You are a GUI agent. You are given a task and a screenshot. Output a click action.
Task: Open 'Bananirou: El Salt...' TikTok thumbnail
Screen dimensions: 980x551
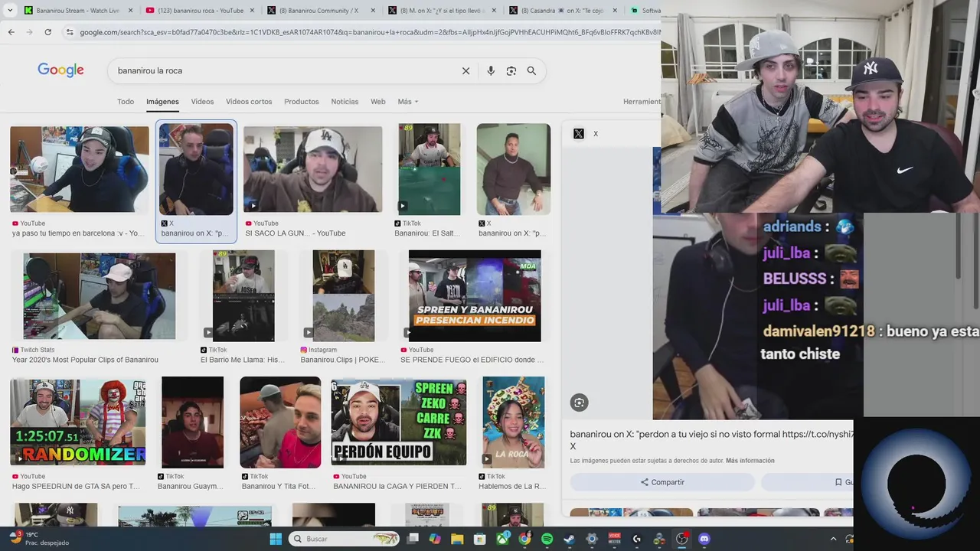pyautogui.click(x=430, y=169)
